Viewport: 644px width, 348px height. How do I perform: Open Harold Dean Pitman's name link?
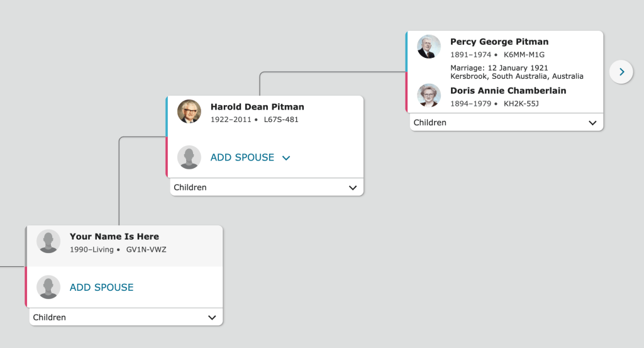pyautogui.click(x=257, y=107)
